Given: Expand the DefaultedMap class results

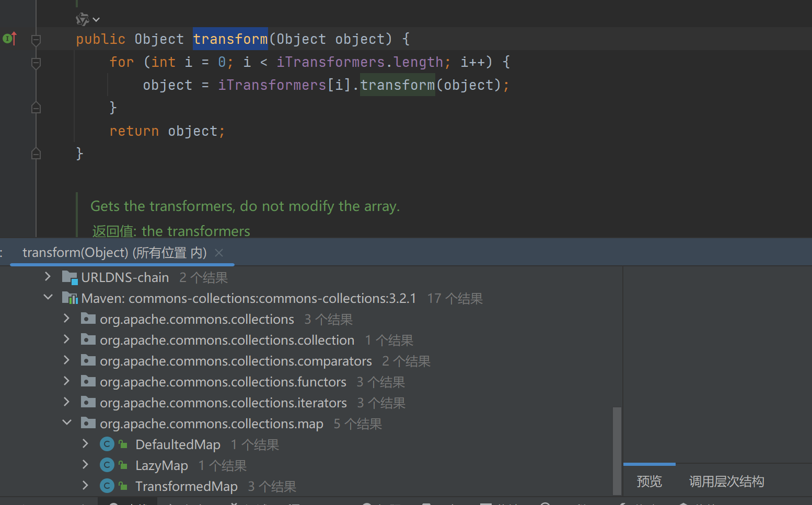Looking at the screenshot, I should [x=86, y=443].
